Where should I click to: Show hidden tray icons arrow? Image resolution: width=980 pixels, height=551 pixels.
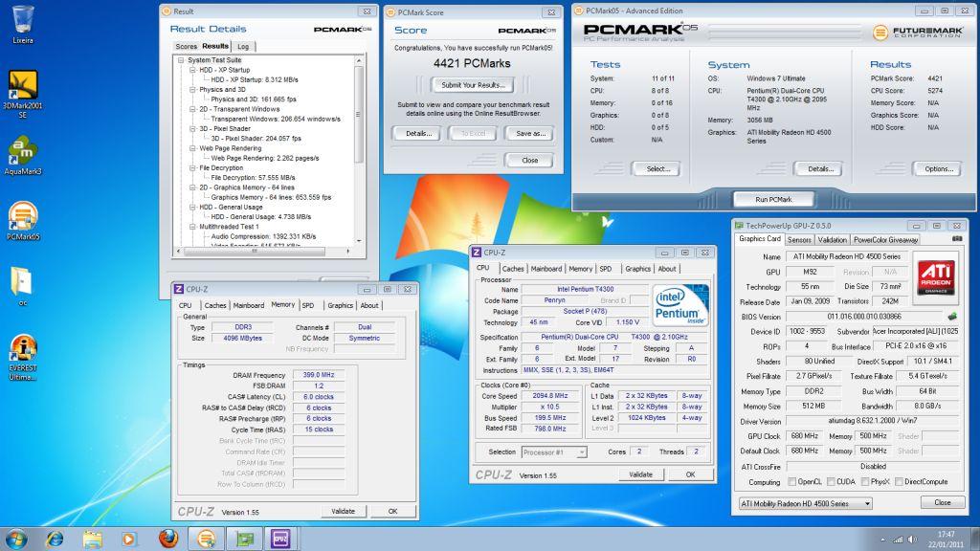pyautogui.click(x=882, y=540)
